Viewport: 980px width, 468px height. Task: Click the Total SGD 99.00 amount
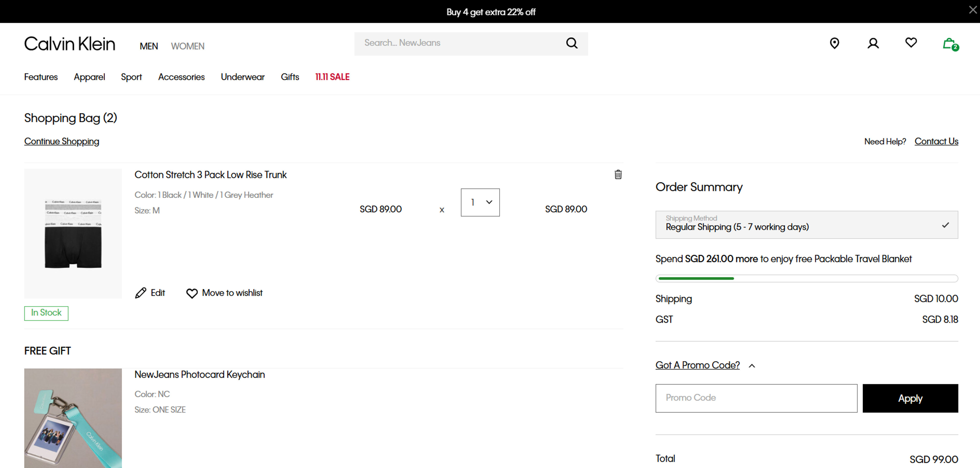click(934, 459)
